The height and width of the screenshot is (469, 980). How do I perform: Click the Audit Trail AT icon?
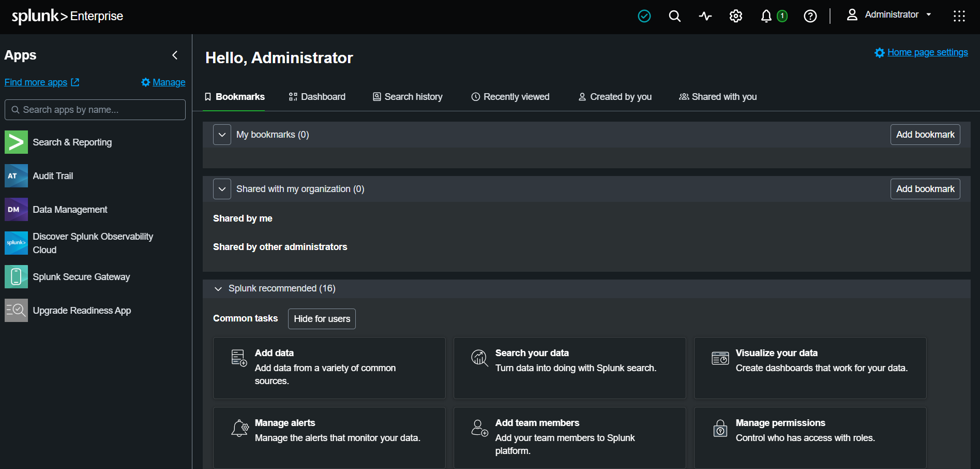[16, 176]
